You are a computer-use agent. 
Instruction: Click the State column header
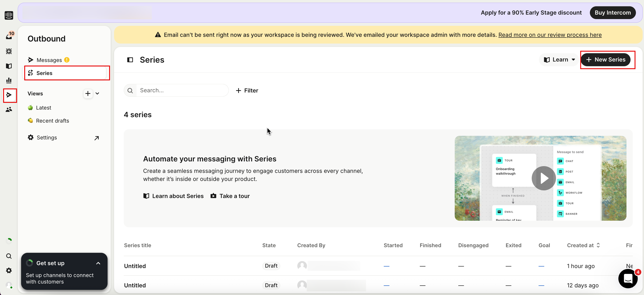click(x=269, y=245)
